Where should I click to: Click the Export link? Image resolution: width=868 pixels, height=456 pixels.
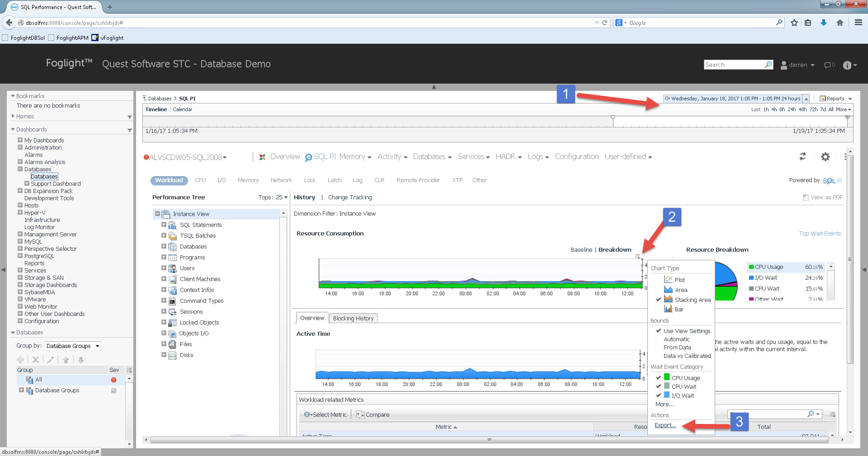click(665, 425)
